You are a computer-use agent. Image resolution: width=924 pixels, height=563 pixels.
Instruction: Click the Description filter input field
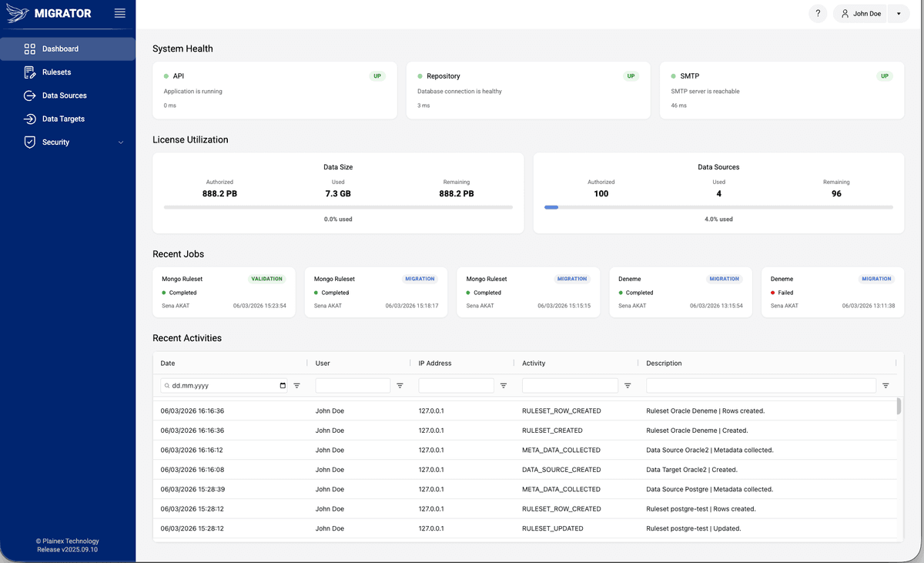(x=761, y=385)
